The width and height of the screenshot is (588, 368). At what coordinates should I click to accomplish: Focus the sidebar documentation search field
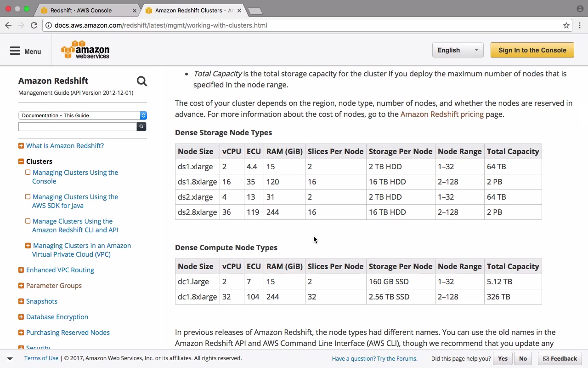78,126
